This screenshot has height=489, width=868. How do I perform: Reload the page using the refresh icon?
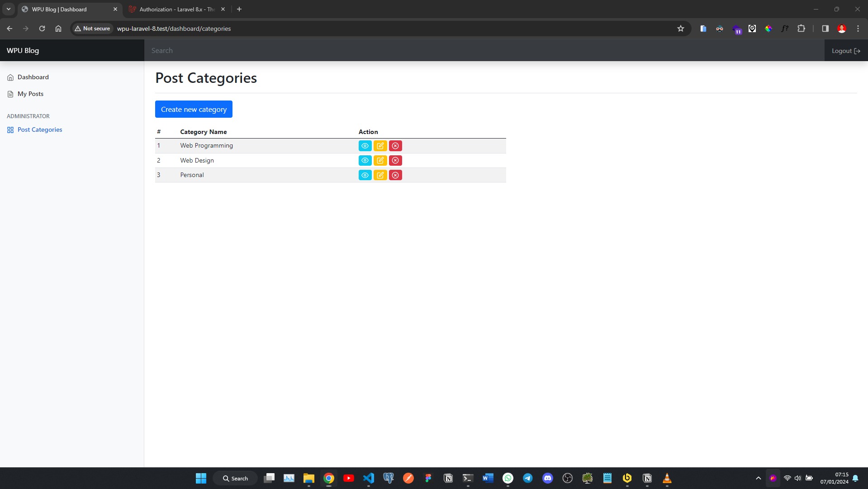42,28
